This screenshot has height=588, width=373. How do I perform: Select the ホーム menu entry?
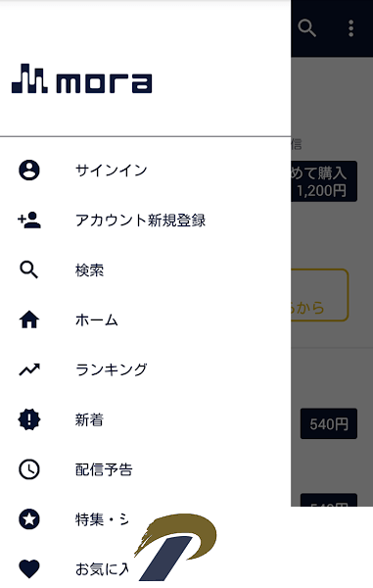pos(145,319)
